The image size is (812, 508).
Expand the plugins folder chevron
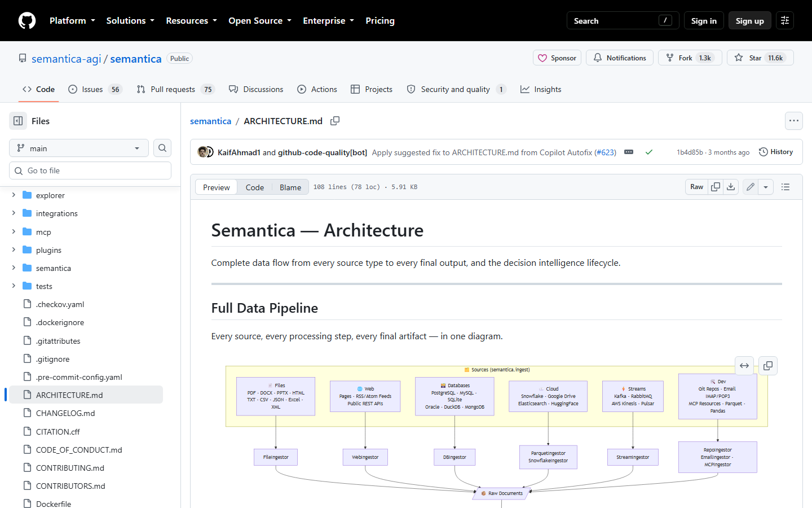pos(14,250)
